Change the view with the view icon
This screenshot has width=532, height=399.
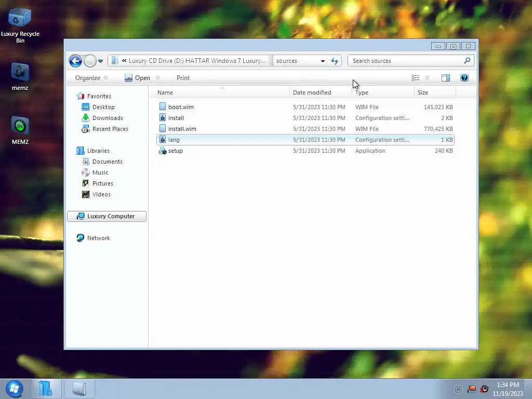coord(415,78)
